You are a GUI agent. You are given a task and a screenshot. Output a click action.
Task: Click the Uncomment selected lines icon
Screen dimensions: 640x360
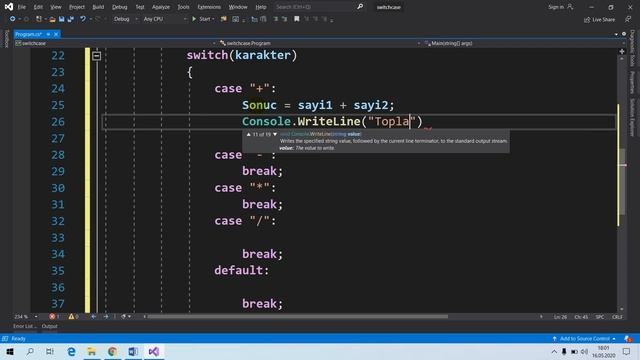click(284, 19)
